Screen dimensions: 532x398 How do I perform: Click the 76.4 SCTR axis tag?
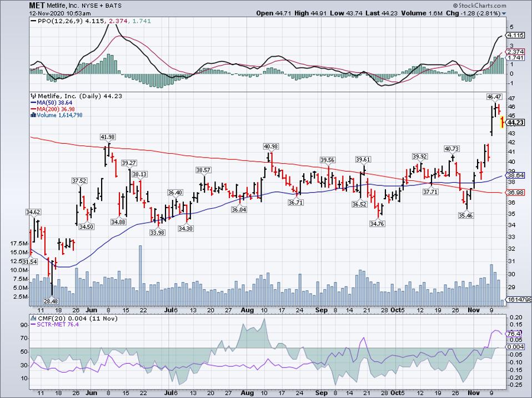pyautogui.click(x=514, y=334)
